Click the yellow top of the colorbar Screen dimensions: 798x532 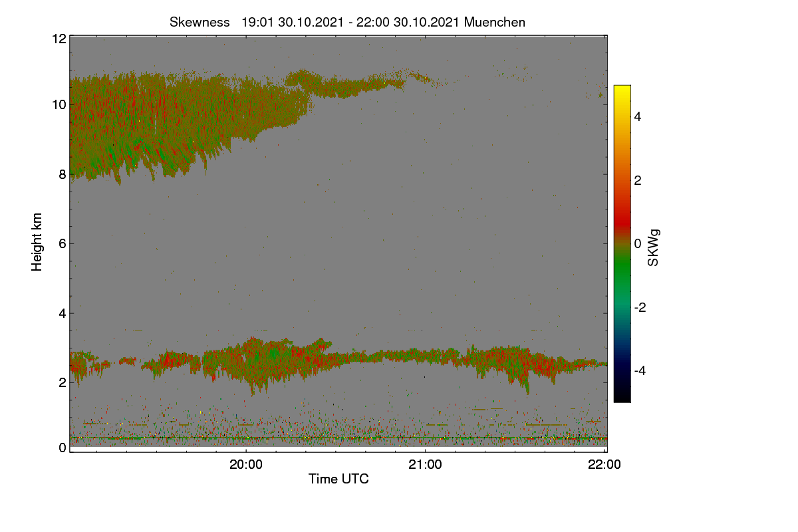622,92
